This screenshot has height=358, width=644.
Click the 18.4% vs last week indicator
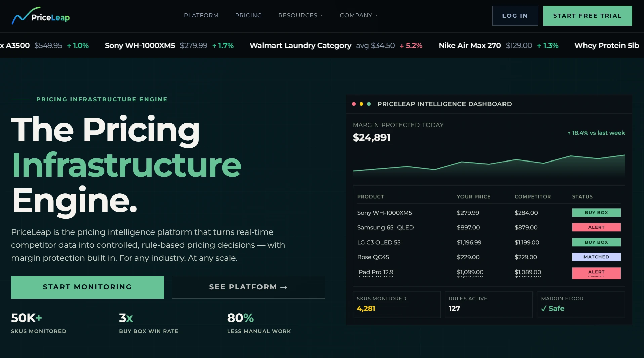click(596, 133)
